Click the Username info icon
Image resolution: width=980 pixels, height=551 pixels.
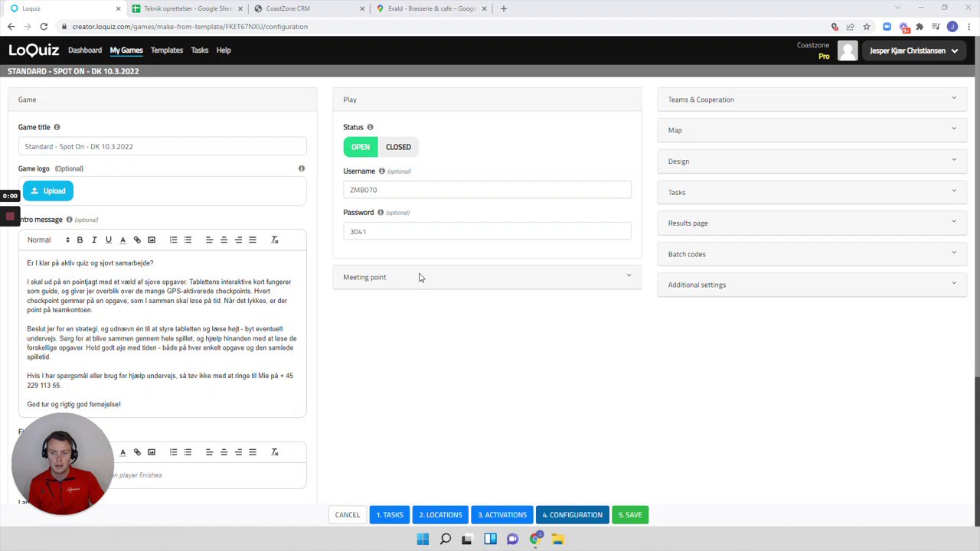pyautogui.click(x=381, y=171)
